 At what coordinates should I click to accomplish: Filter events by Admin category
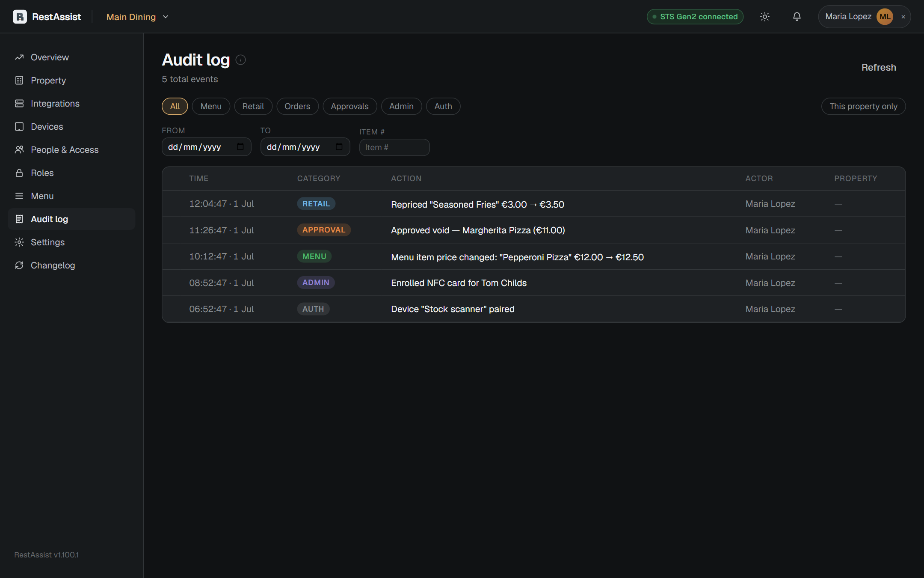pyautogui.click(x=401, y=106)
